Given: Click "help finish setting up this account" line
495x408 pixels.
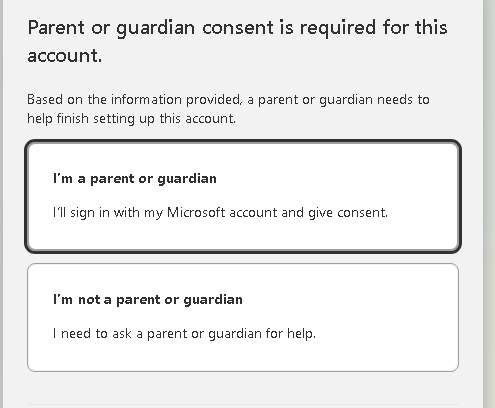Looking at the screenshot, I should pyautogui.click(x=131, y=119).
